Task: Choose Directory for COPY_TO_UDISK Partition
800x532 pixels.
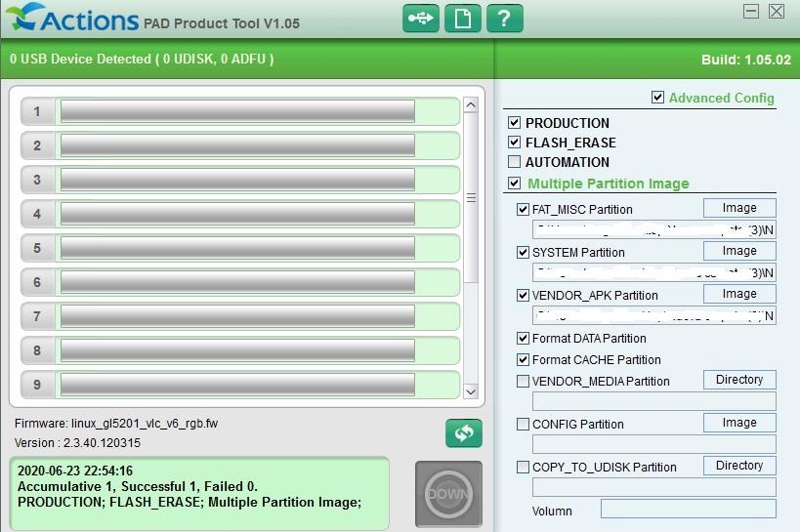Action: 739,466
